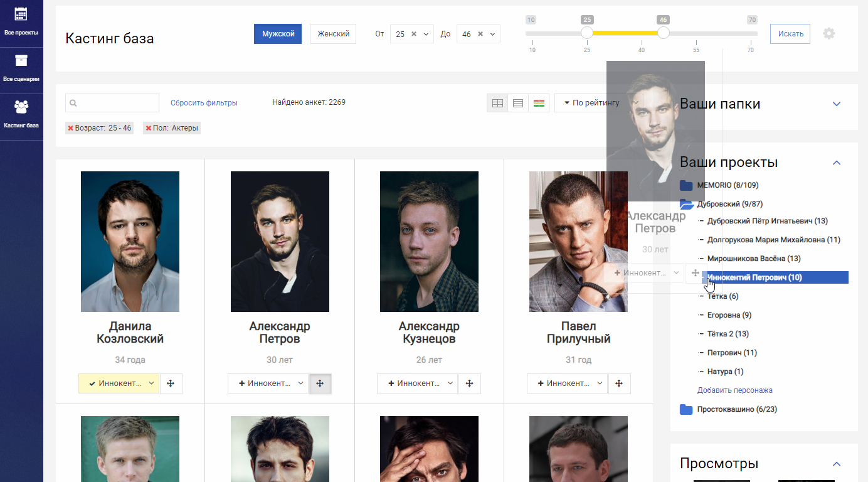Viewport: 868px width, 482px height.
Task: Clear the От age value 25
Action: tap(414, 35)
